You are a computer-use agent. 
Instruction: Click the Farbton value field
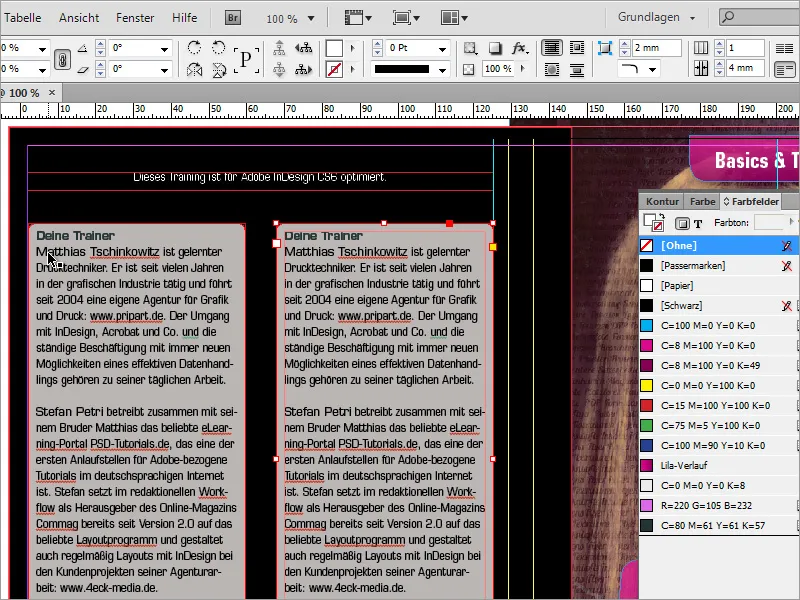tap(769, 222)
